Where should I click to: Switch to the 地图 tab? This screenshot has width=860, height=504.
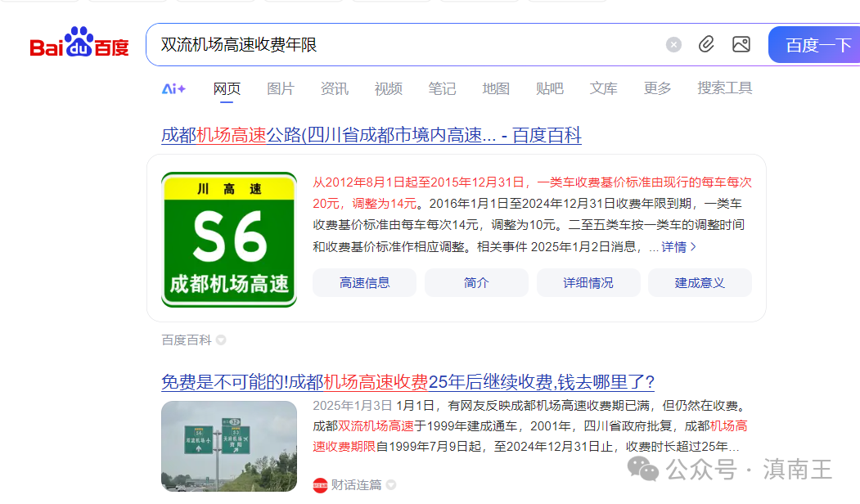click(x=496, y=88)
